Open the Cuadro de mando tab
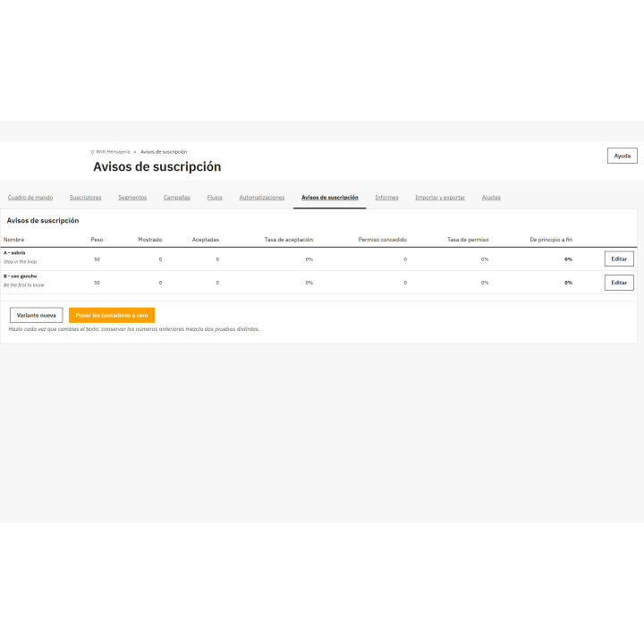Viewport: 644px width, 644px height. (x=30, y=198)
